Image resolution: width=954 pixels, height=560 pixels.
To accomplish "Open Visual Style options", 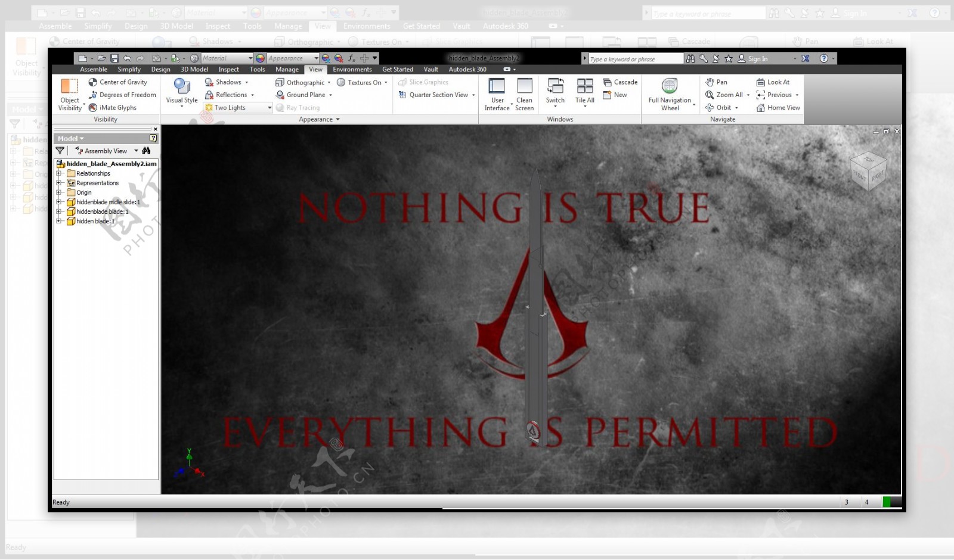I will pyautogui.click(x=182, y=92).
